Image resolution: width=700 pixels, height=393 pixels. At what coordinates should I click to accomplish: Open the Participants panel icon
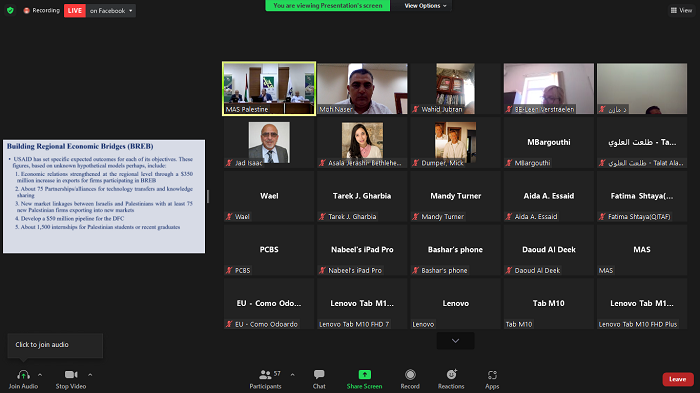[265, 374]
